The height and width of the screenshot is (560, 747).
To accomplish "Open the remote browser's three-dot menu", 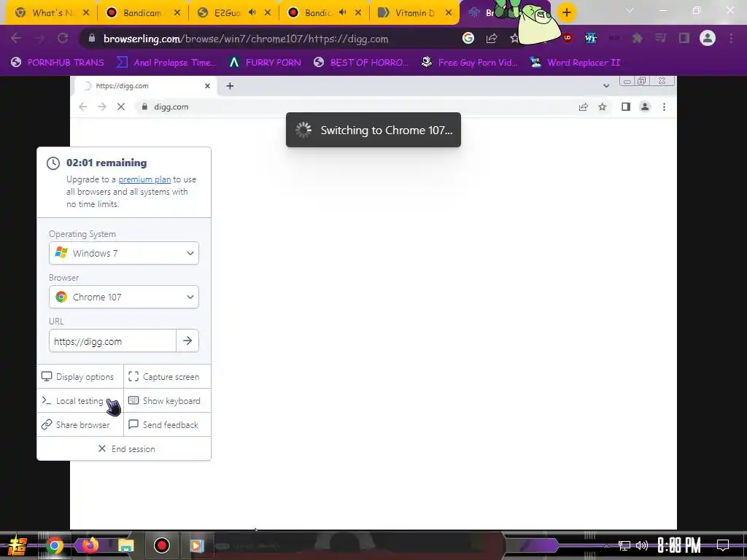I will (x=664, y=106).
